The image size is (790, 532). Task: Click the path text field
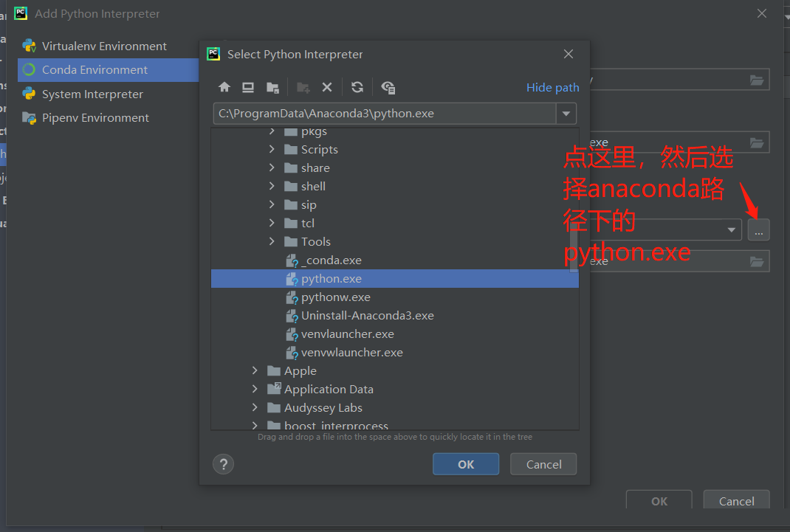click(x=384, y=114)
